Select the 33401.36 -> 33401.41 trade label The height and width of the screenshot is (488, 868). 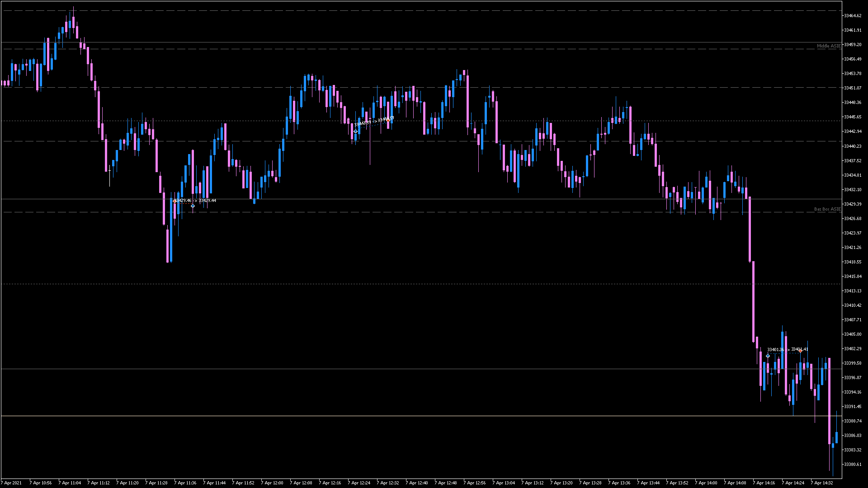(788, 349)
